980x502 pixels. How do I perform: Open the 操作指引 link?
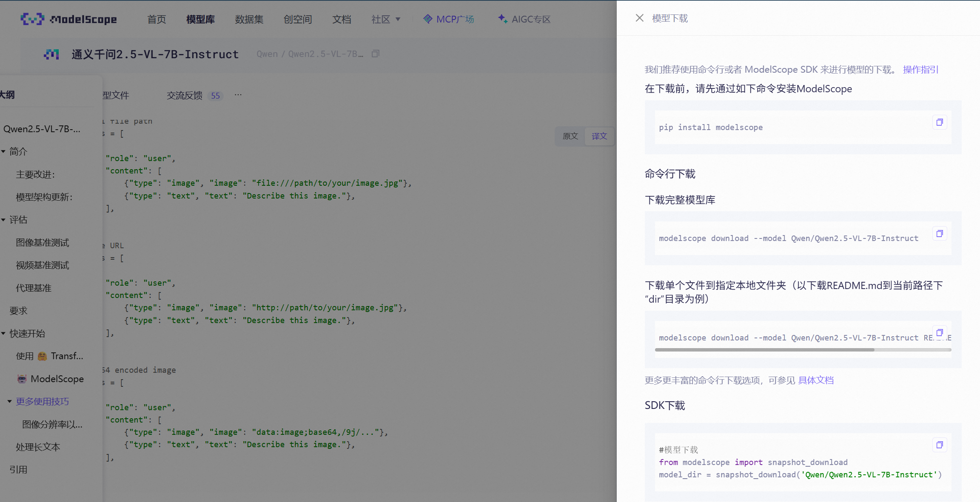click(x=920, y=69)
